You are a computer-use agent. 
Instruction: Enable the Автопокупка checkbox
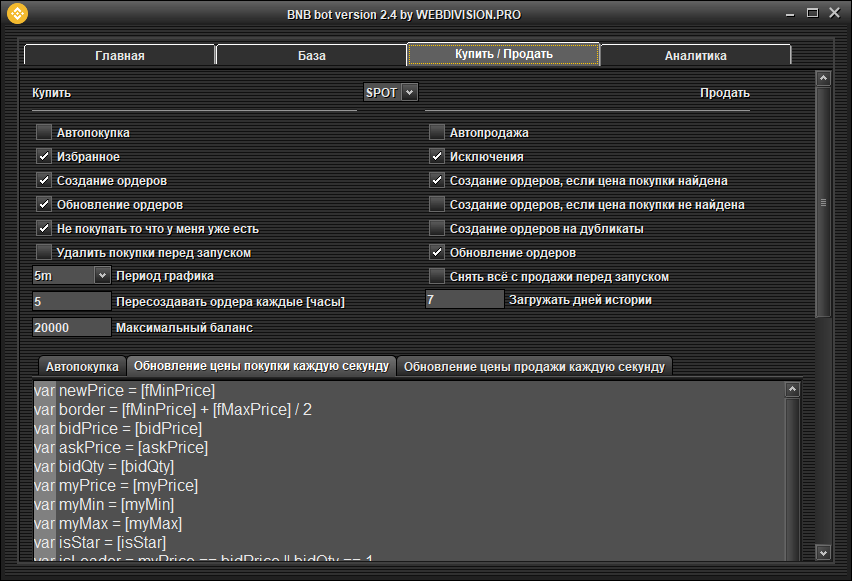pyautogui.click(x=44, y=132)
